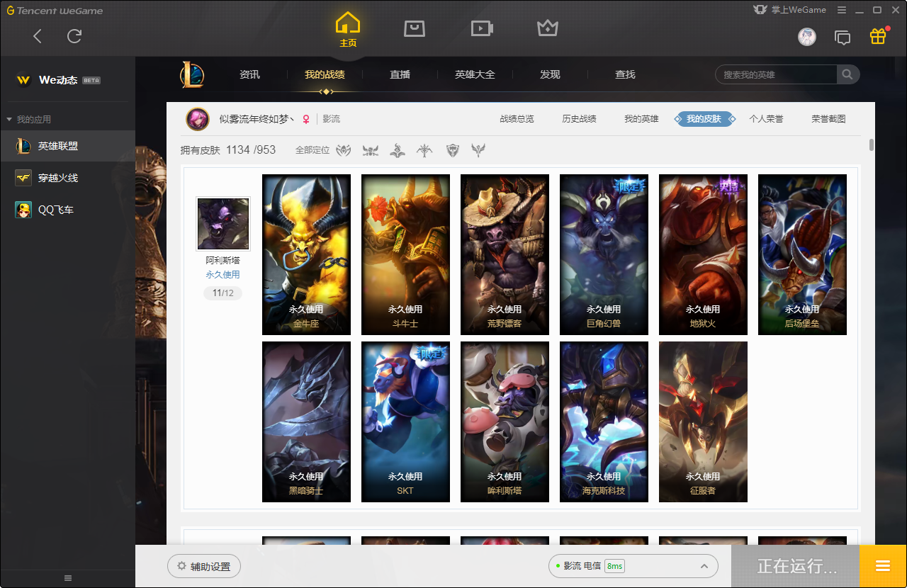This screenshot has width=907, height=588.
Task: Select 英雄联盟 in the sidebar
Action: pyautogui.click(x=67, y=146)
